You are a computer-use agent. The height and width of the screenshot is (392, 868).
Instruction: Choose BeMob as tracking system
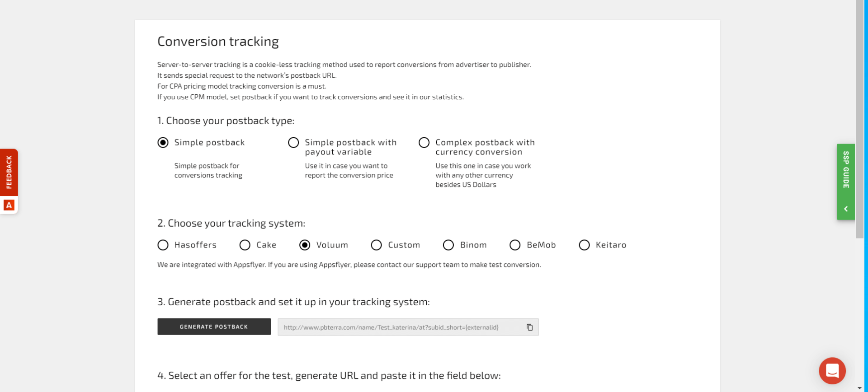515,245
